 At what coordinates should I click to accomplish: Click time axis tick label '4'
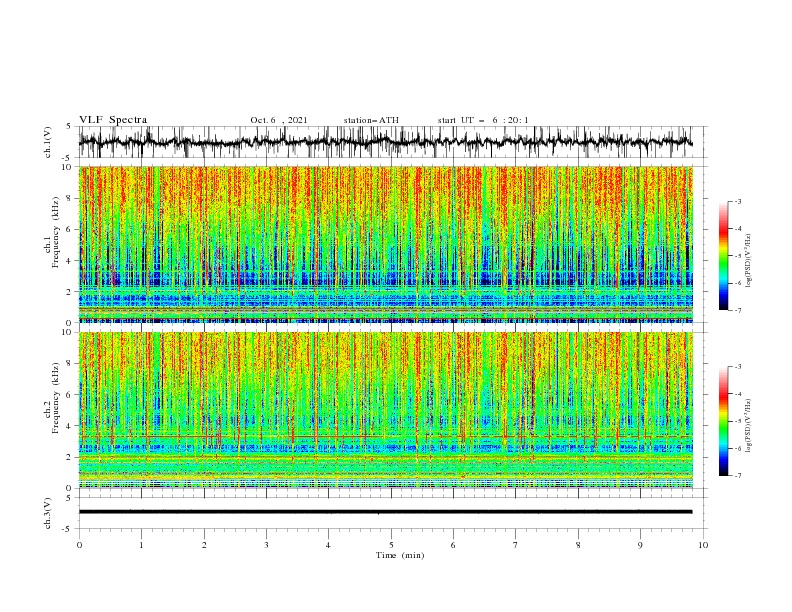point(328,545)
